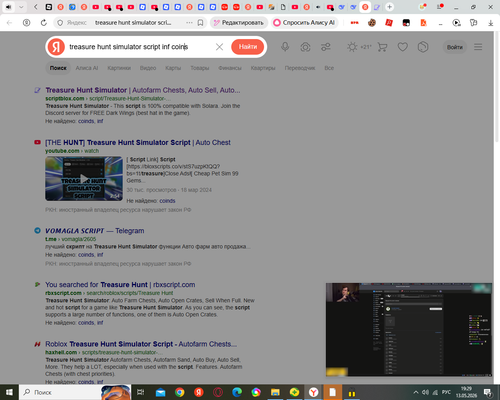Click the Редактировать button

[x=239, y=23]
